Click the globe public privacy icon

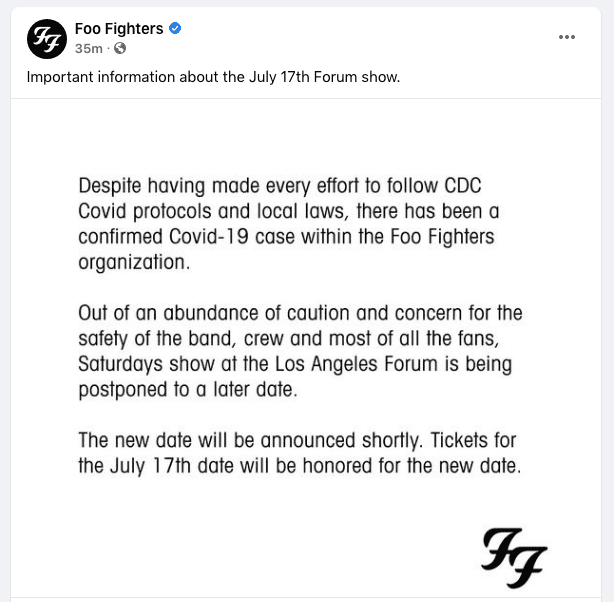point(121,48)
